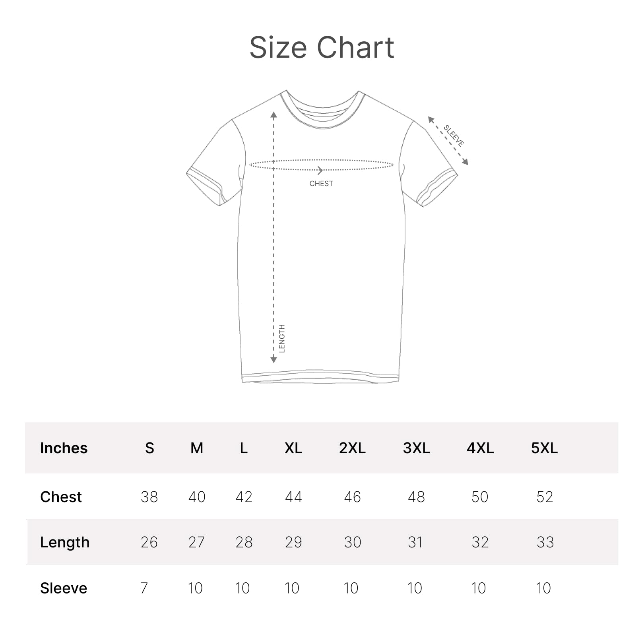The width and height of the screenshot is (644, 644).
Task: Click the bottom arrowhead of length line
Action: 274,359
